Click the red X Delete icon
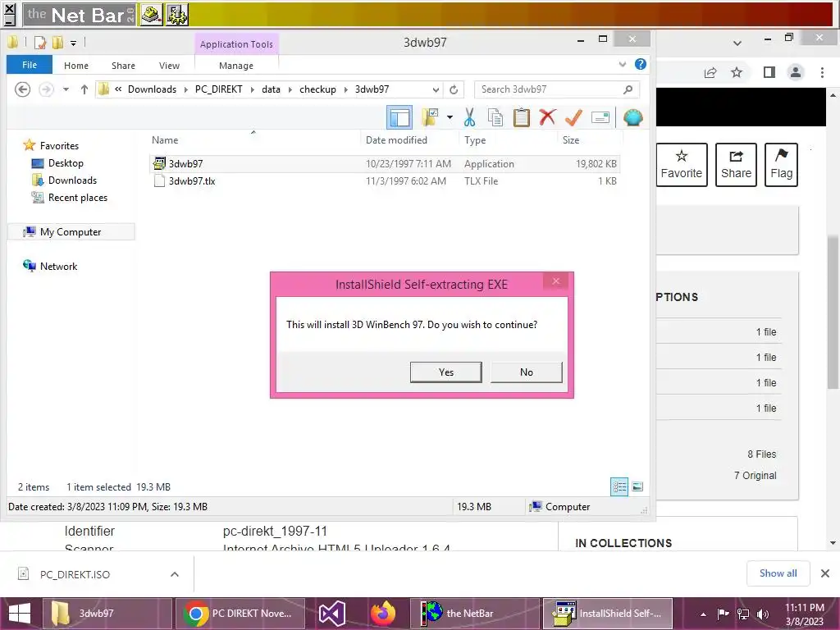 click(547, 117)
